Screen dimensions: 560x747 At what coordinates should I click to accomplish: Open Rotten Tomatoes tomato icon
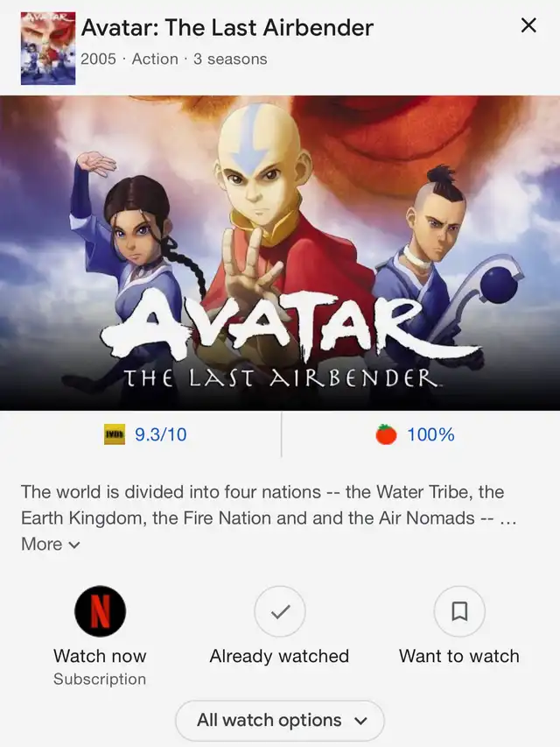pos(386,434)
